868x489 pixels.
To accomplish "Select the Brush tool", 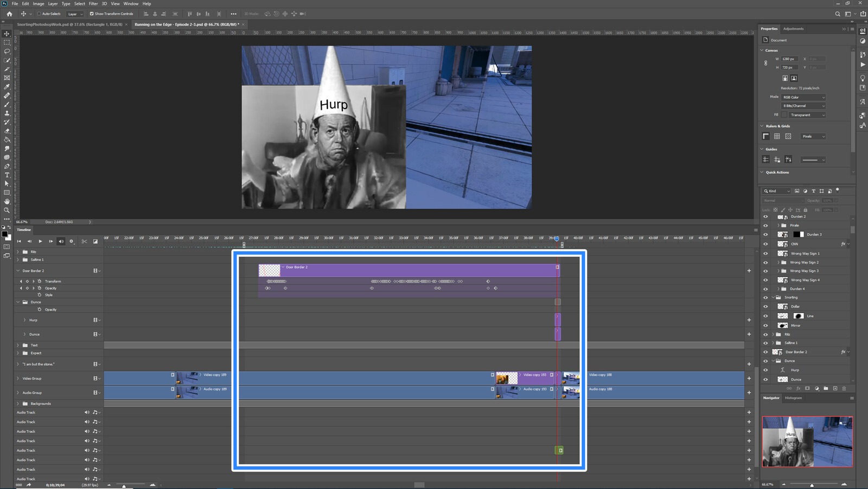I will 7,104.
